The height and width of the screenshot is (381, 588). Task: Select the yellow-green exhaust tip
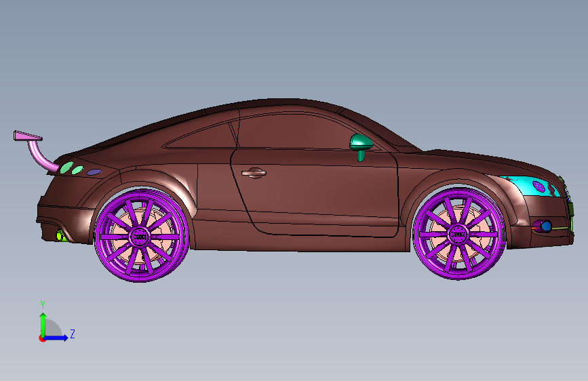pos(60,236)
